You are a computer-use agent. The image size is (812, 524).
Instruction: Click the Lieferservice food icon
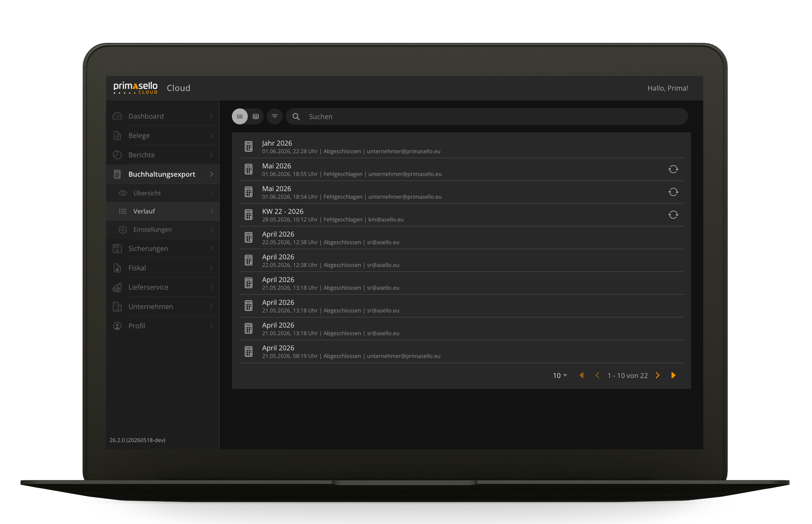[x=117, y=287]
